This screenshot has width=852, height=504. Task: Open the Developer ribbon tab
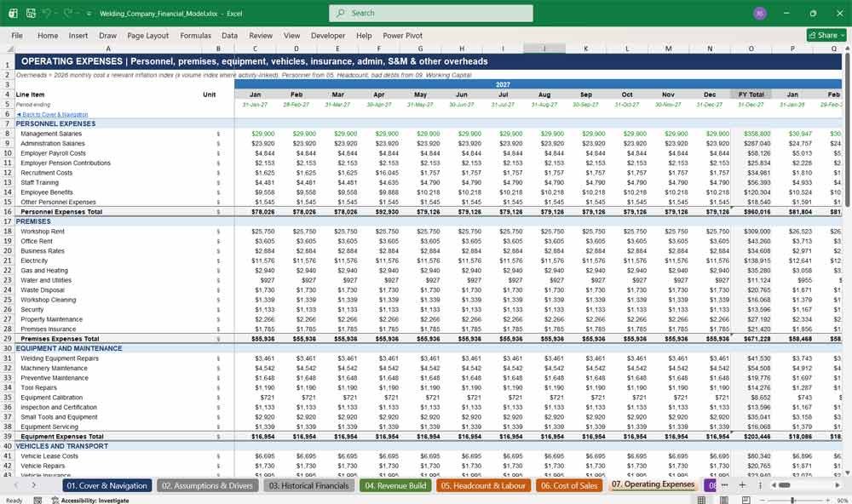(328, 35)
